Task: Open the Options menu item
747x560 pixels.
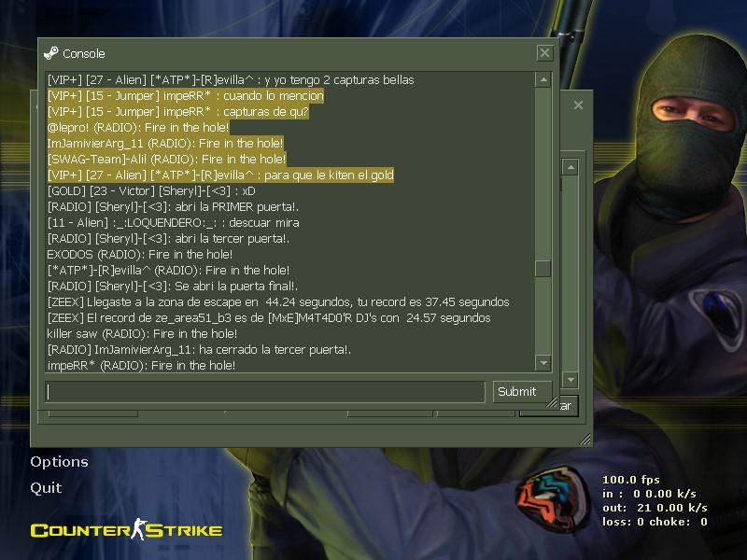Action: (59, 462)
